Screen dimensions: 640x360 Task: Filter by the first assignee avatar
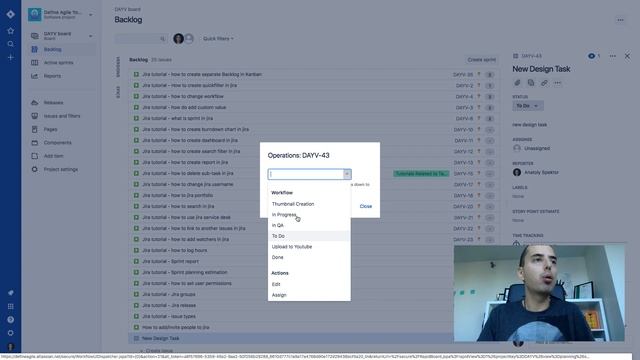pos(178,39)
